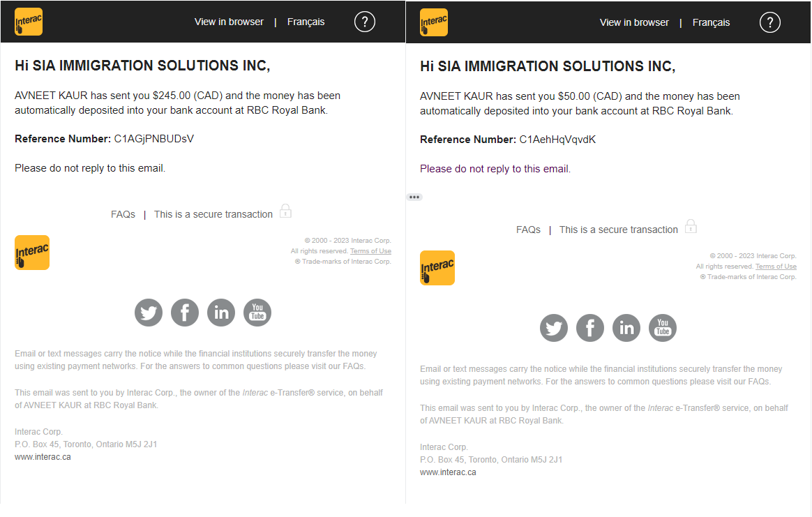Click 'This is a secure transaction' in right email
This screenshot has height=517, width=812.
(618, 230)
